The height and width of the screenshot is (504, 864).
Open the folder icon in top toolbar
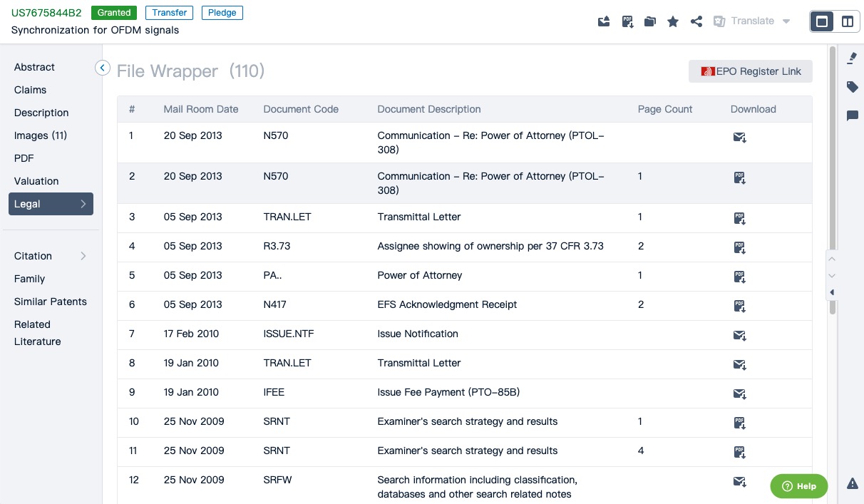pos(649,21)
